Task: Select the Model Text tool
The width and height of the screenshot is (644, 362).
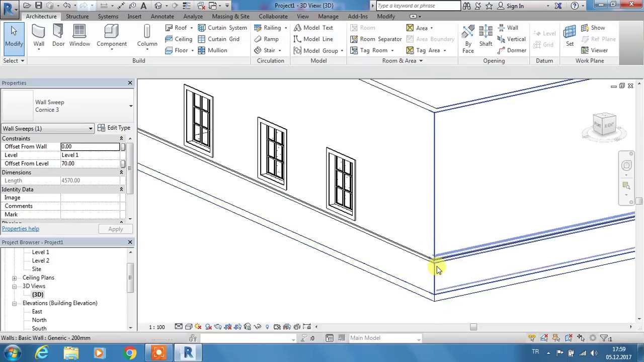Action: 313,28
